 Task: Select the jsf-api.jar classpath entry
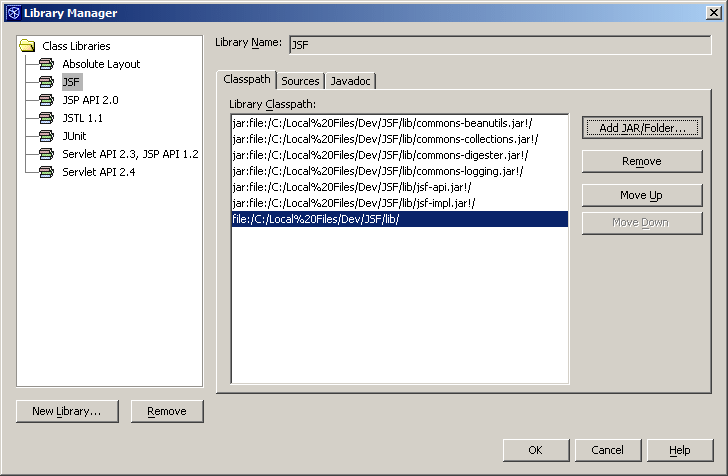click(x=399, y=187)
